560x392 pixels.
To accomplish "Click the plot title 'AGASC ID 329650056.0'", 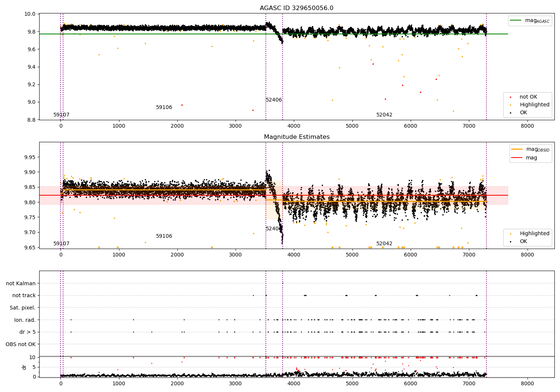I will pyautogui.click(x=296, y=8).
